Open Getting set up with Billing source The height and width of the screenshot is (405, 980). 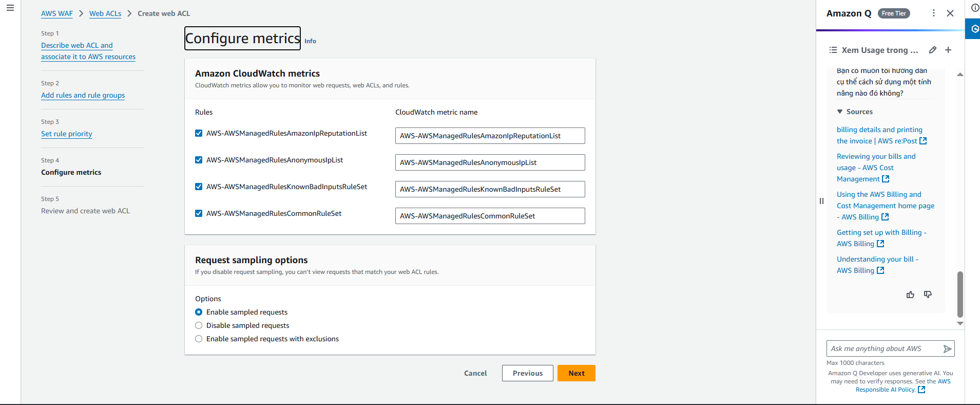[881, 238]
